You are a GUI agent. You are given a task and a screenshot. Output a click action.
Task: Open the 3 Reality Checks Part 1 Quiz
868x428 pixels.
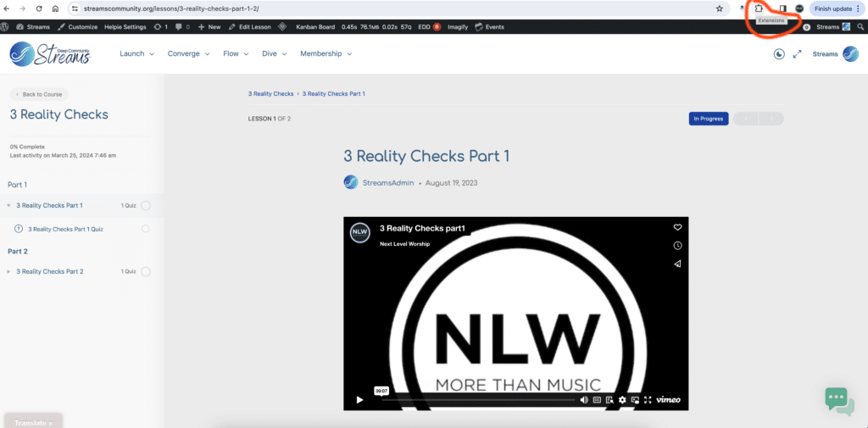65,229
